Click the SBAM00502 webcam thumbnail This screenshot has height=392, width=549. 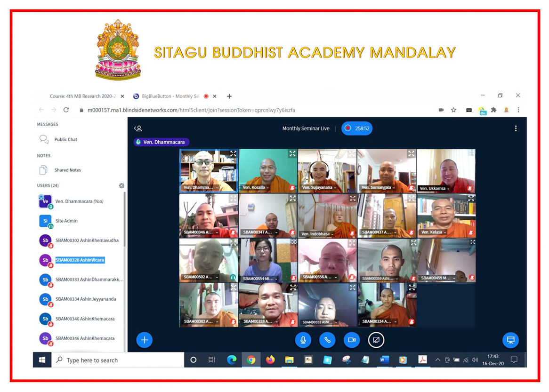point(209,260)
